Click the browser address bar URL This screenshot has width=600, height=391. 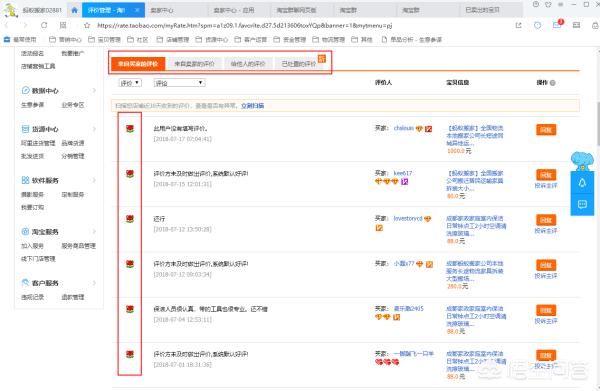(245, 25)
